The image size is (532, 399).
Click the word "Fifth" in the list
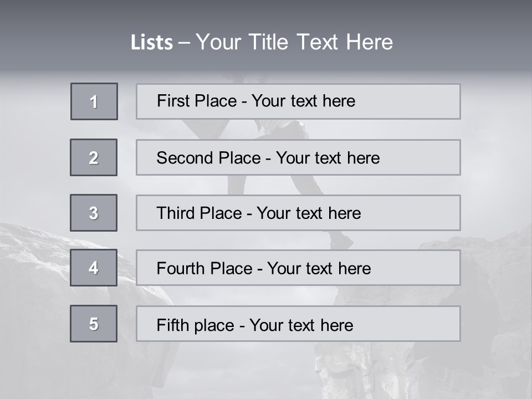coord(172,325)
